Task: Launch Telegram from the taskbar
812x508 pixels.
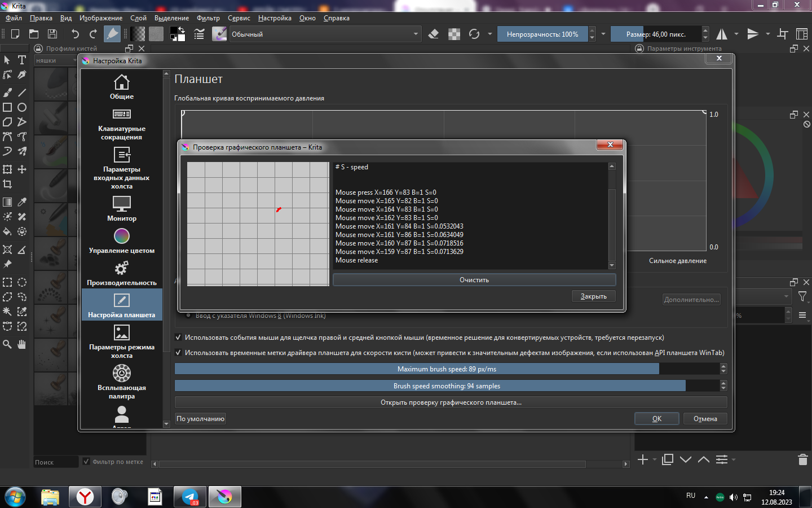Action: [189, 497]
